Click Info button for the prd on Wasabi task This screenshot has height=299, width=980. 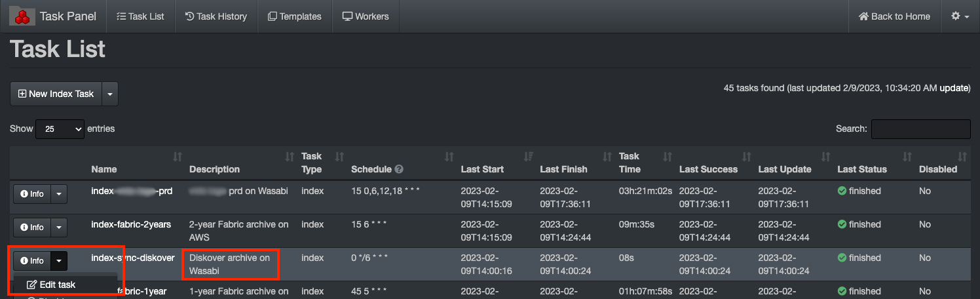32,194
